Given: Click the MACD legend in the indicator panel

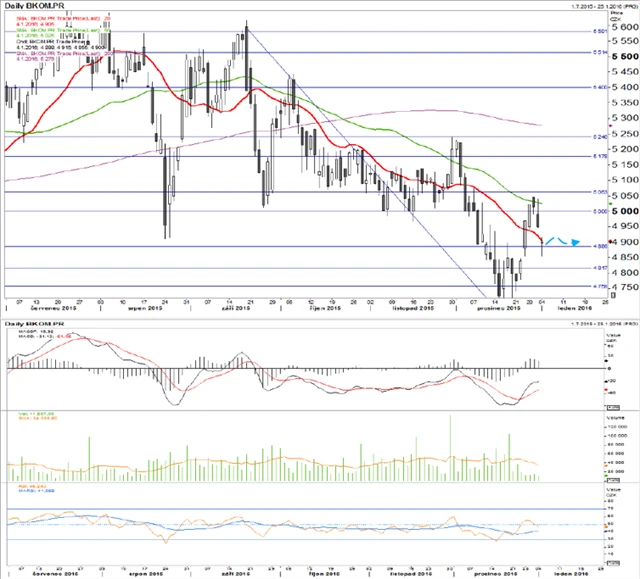Looking at the screenshot, I should (45, 334).
